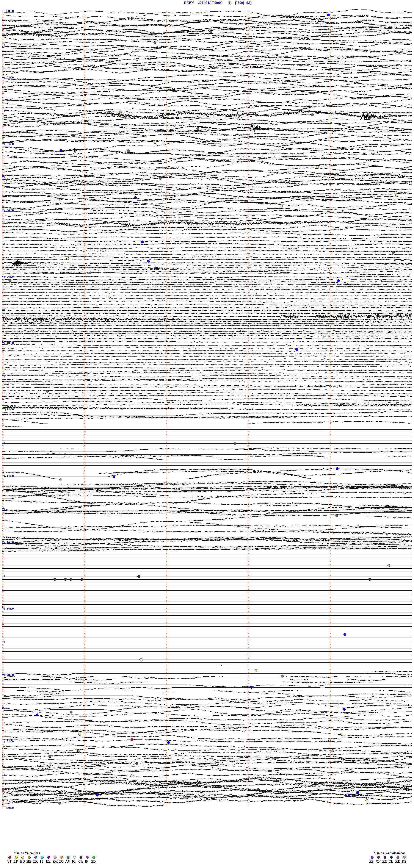Image resolution: width=414 pixels, height=868 pixels.
Task: Click the 14:00 time label
Action: (x=10, y=476)
